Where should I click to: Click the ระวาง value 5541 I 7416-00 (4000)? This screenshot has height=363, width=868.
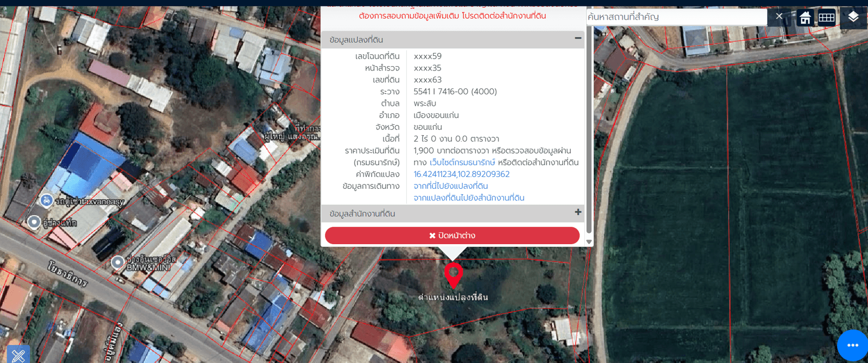[455, 92]
